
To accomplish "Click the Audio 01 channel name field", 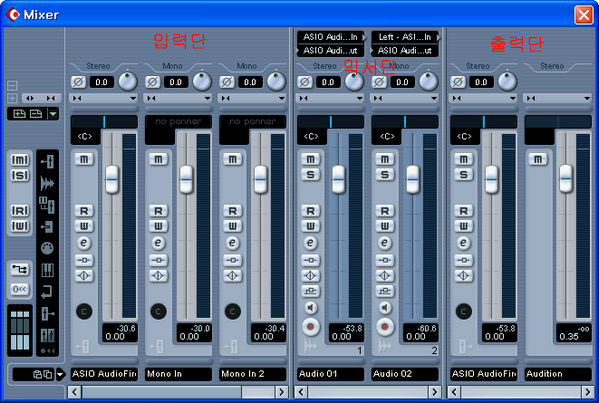I will (x=330, y=374).
